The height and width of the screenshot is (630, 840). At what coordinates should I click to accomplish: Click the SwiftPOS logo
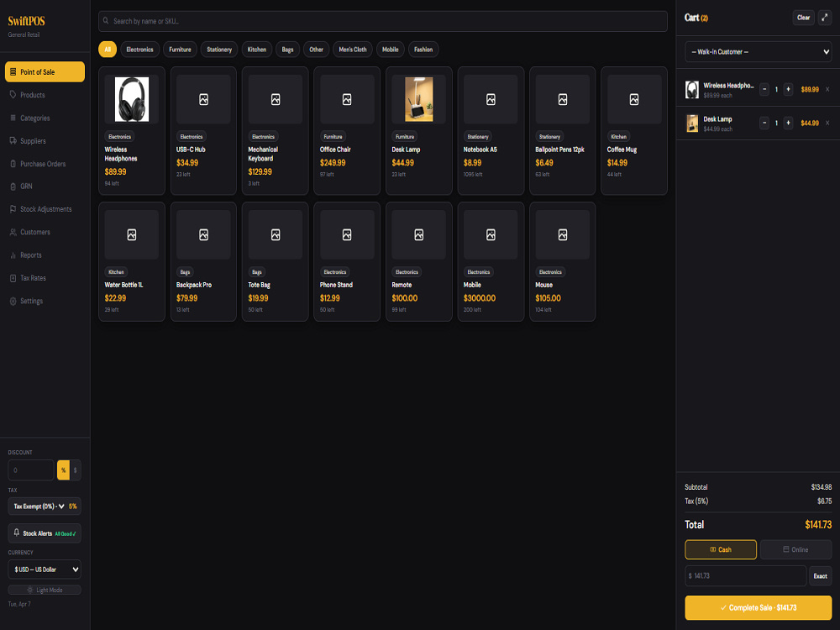coord(26,22)
